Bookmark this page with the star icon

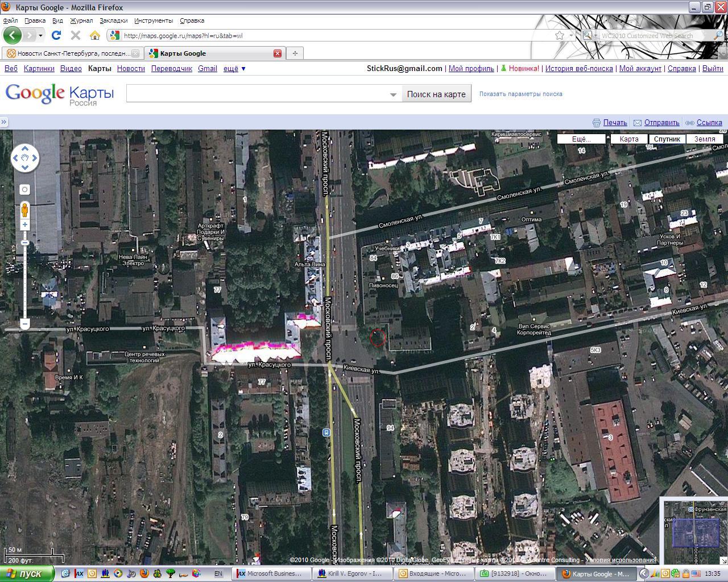click(560, 35)
